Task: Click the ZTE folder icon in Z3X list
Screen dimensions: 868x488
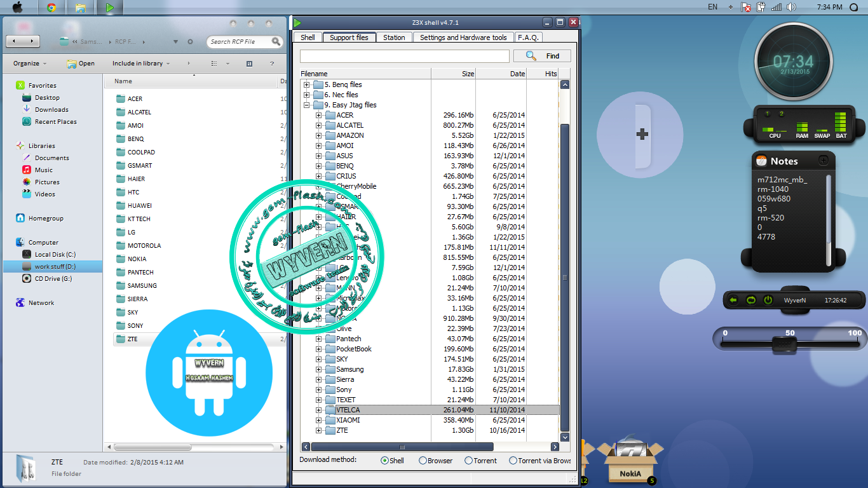Action: (330, 430)
